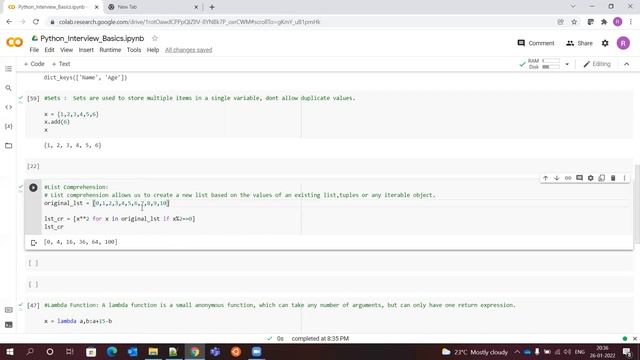Open the Google account avatar

coord(623,43)
